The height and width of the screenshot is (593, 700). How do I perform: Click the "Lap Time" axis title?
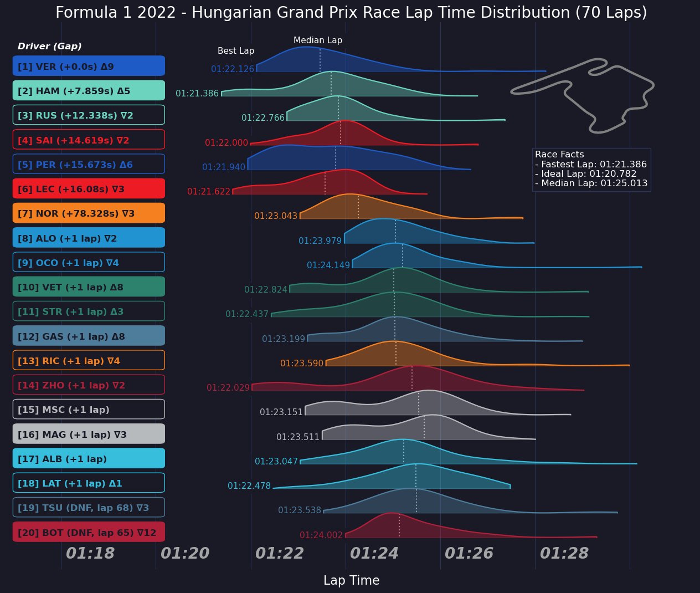[351, 580]
